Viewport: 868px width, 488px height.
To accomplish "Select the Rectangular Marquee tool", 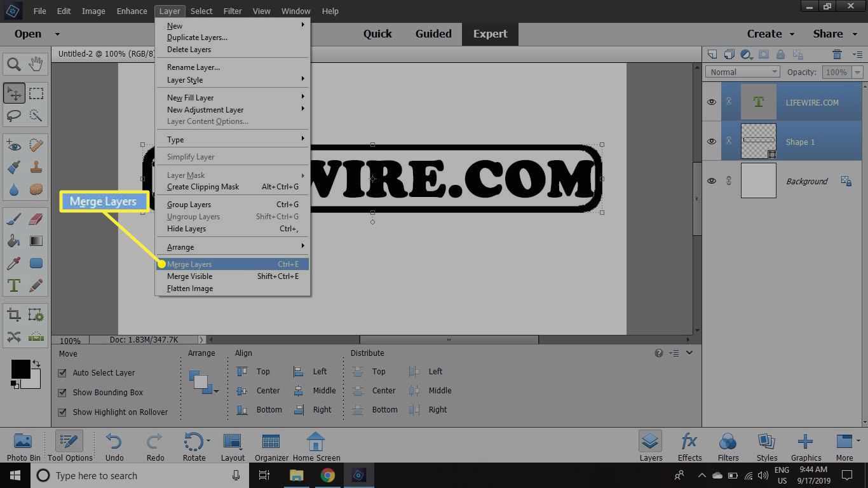I will (x=36, y=94).
